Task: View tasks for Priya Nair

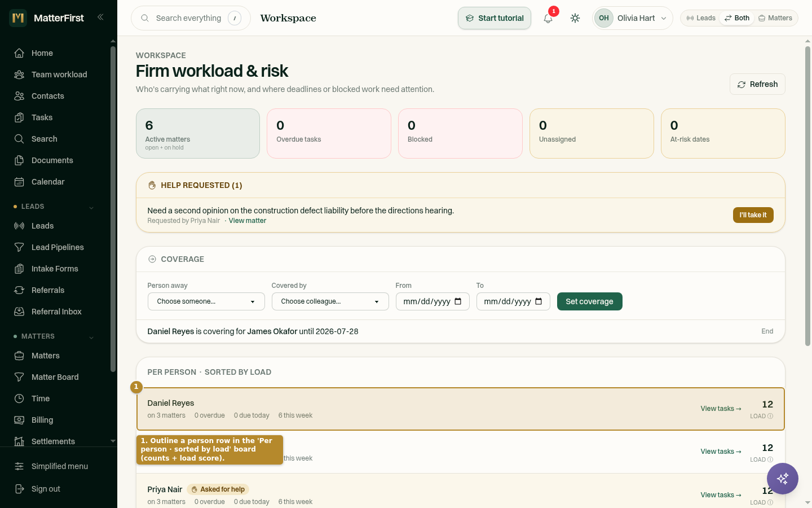Action: (x=721, y=495)
